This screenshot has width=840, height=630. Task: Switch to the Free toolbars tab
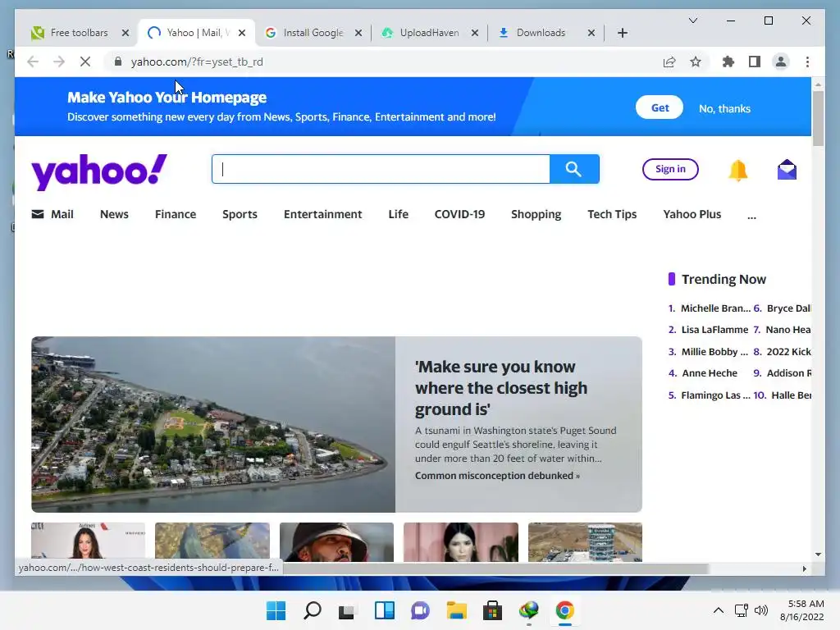coord(79,33)
